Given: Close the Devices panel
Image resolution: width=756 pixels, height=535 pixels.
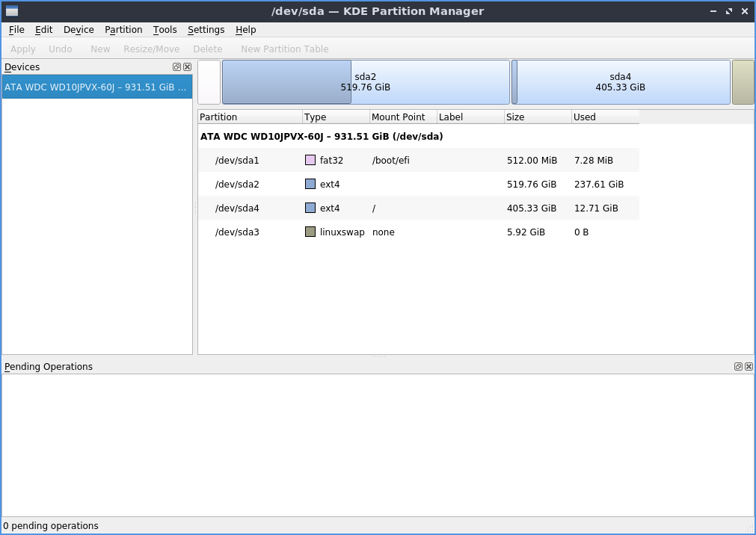Looking at the screenshot, I should point(187,67).
